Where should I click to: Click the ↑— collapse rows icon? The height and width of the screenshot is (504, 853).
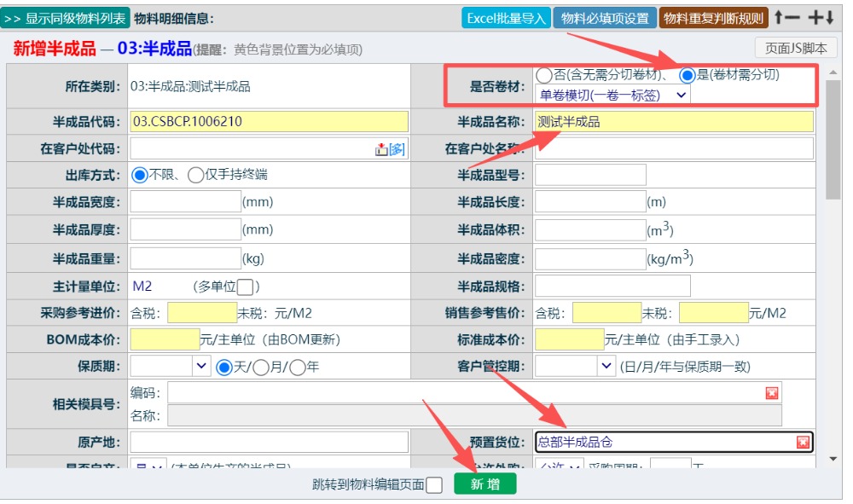786,18
